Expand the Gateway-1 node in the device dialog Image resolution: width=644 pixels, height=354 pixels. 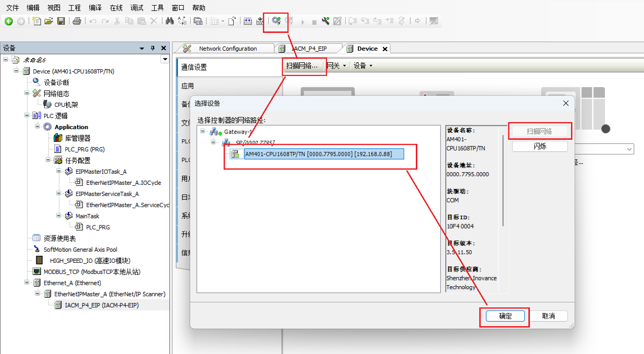[203, 131]
